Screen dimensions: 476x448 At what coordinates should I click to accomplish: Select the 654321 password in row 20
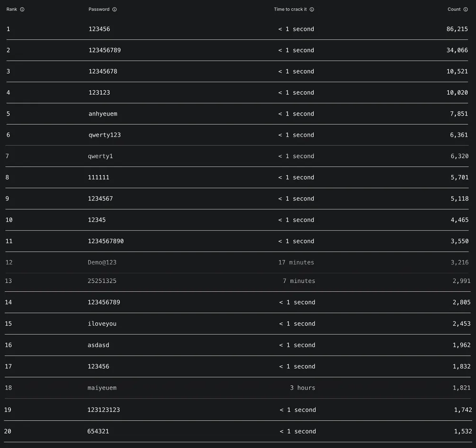click(x=98, y=431)
